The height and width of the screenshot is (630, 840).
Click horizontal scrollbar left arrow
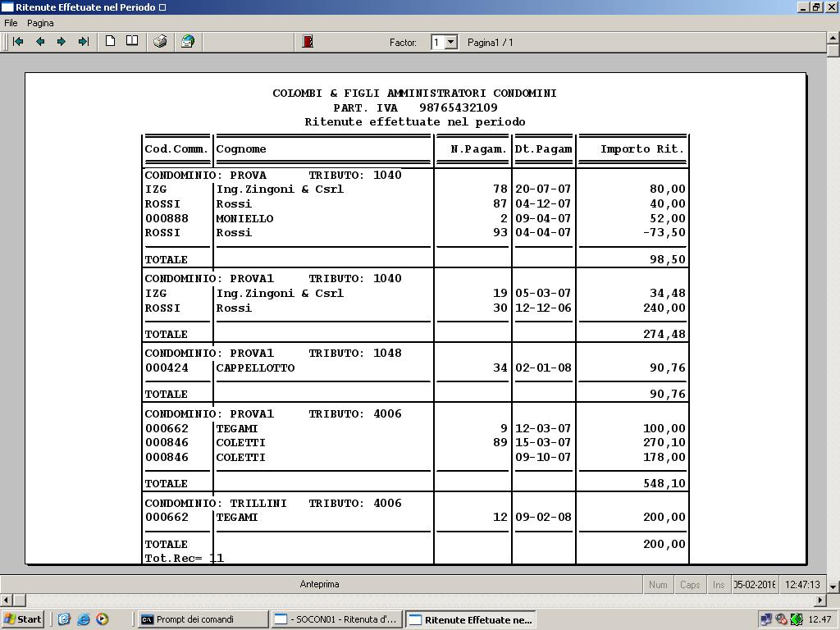[6, 600]
